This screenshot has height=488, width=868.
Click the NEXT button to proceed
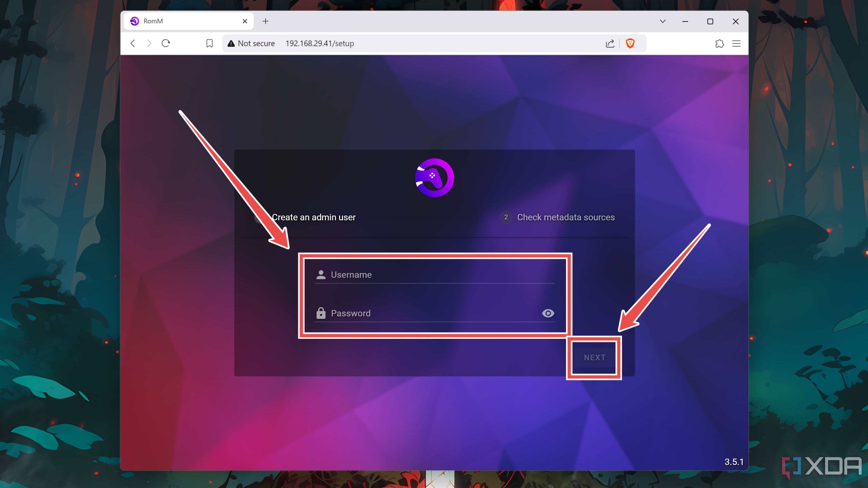click(594, 357)
